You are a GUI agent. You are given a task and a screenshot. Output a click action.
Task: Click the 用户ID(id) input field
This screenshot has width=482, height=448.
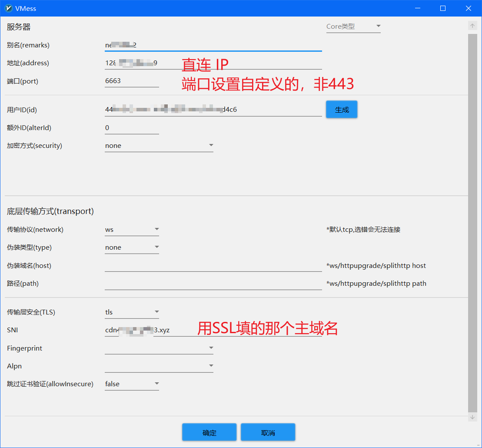(x=213, y=110)
